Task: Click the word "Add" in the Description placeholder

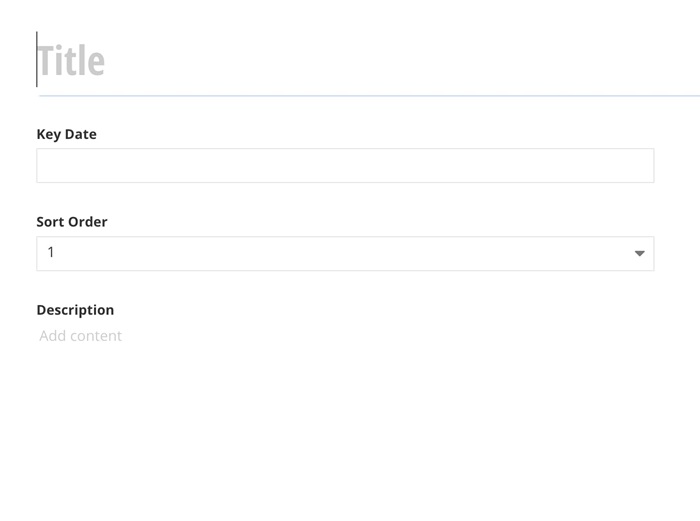Action: click(52, 336)
